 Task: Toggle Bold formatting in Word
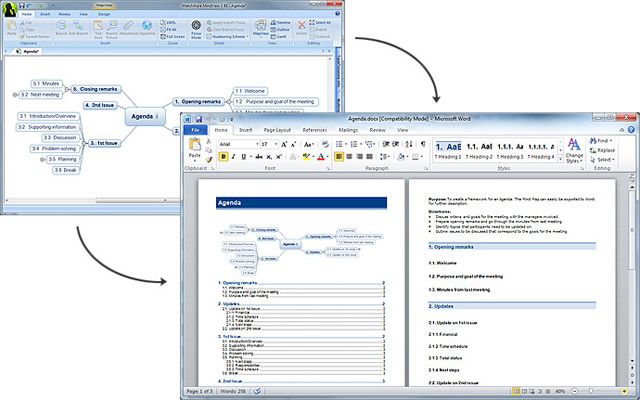pos(223,157)
